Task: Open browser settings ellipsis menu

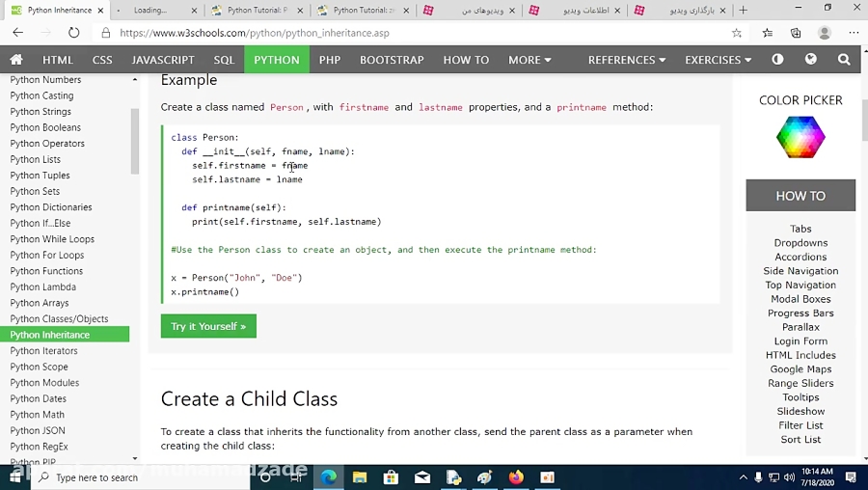Action: tap(854, 33)
